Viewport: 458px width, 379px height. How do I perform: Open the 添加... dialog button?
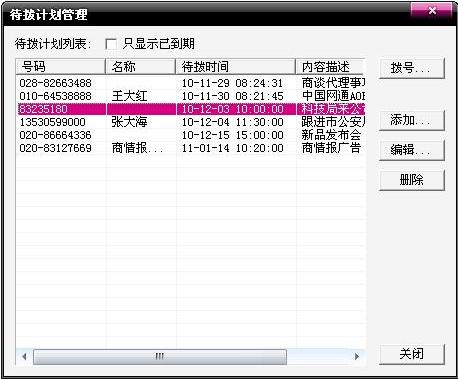pos(412,120)
